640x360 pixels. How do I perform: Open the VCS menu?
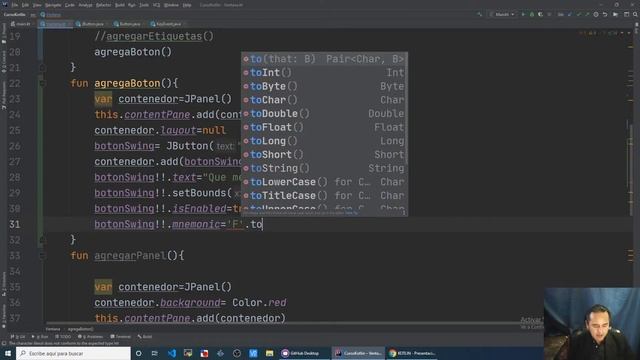[156, 5]
